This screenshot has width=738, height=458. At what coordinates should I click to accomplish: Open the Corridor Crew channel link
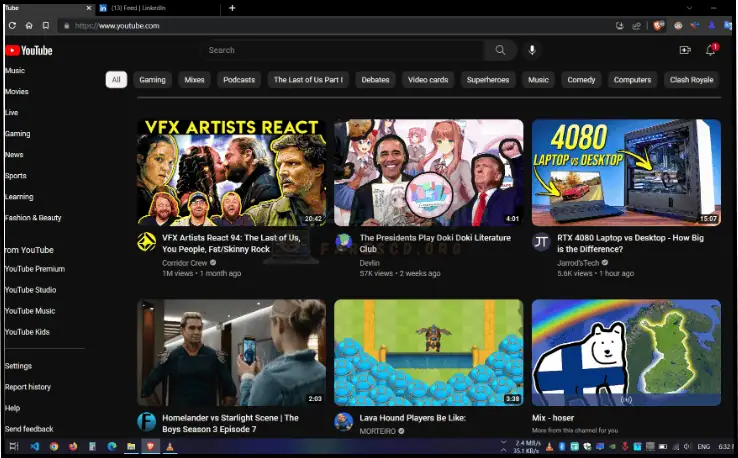coord(183,262)
